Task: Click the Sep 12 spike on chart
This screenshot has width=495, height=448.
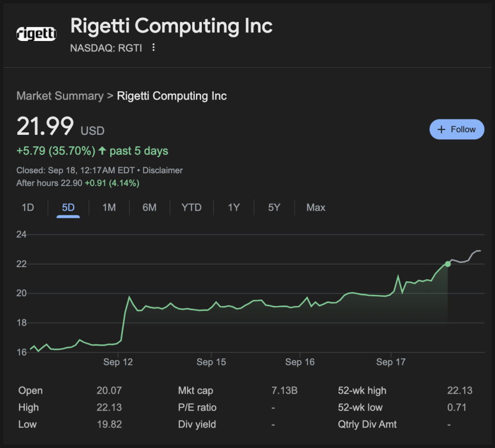Action: coord(129,297)
